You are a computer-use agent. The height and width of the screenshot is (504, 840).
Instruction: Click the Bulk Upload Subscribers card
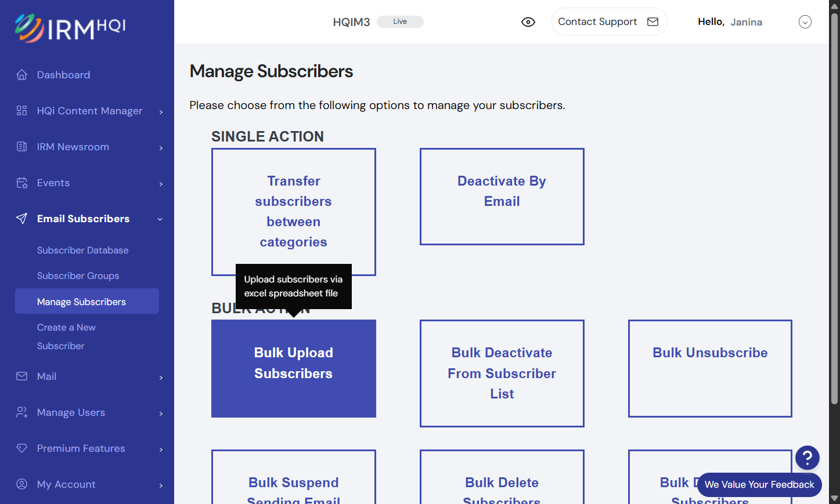[294, 368]
